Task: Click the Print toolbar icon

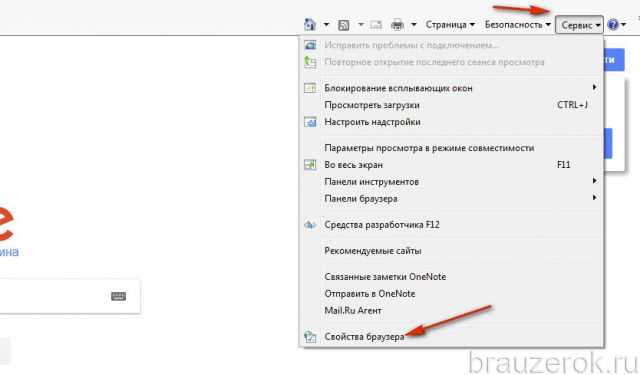Action: pyautogui.click(x=397, y=25)
